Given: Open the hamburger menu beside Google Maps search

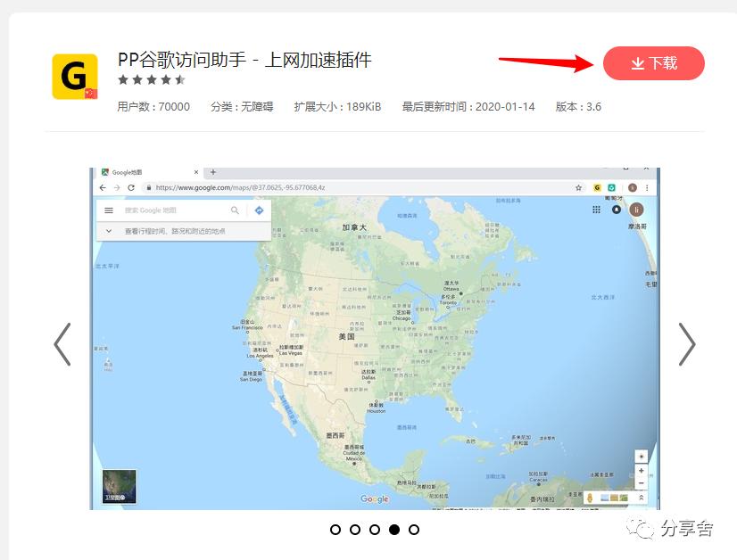Looking at the screenshot, I should tap(109, 210).
